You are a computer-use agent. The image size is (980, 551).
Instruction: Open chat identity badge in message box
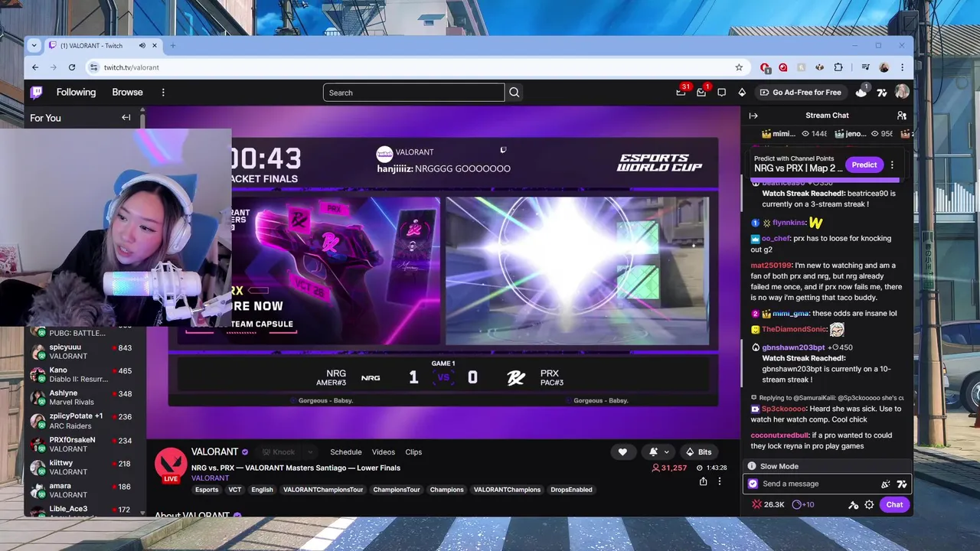(x=753, y=484)
